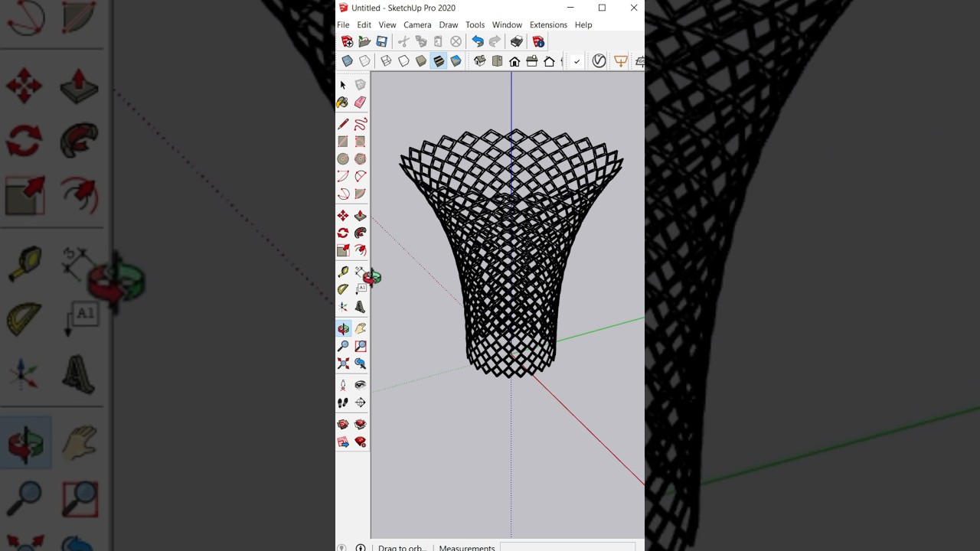Switch to Front view

tap(514, 61)
